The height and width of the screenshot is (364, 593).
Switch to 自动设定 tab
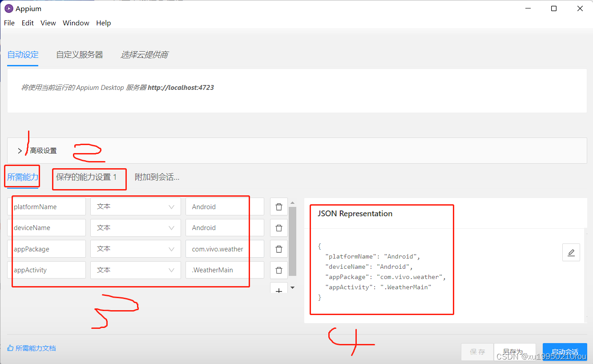click(x=23, y=55)
